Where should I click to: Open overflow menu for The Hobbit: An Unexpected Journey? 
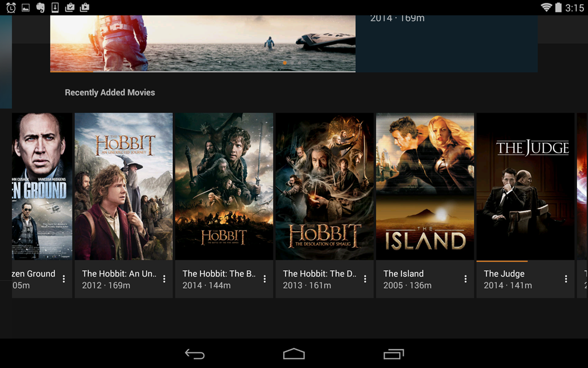tap(164, 279)
